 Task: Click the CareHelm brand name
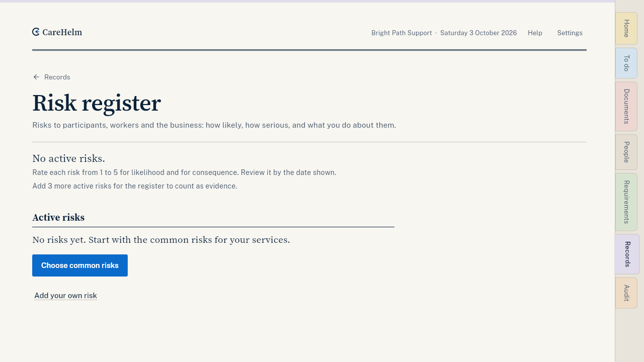(x=62, y=32)
